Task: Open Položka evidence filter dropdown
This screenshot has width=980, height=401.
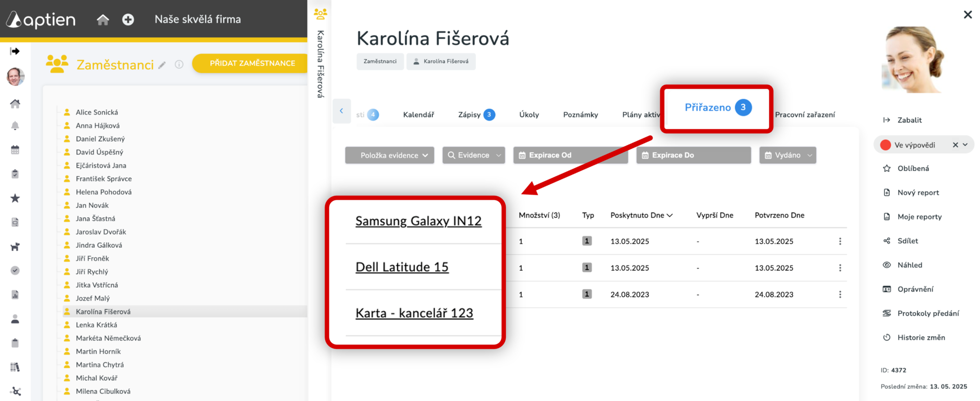Action: pos(389,155)
